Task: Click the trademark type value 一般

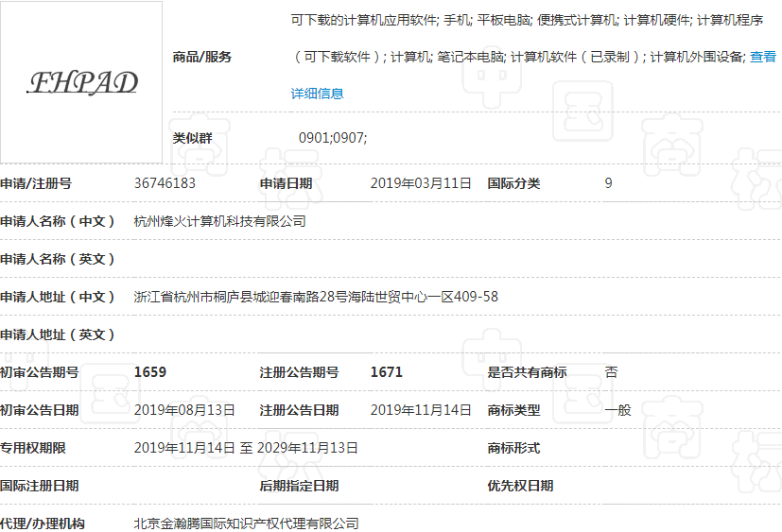Action: click(617, 410)
